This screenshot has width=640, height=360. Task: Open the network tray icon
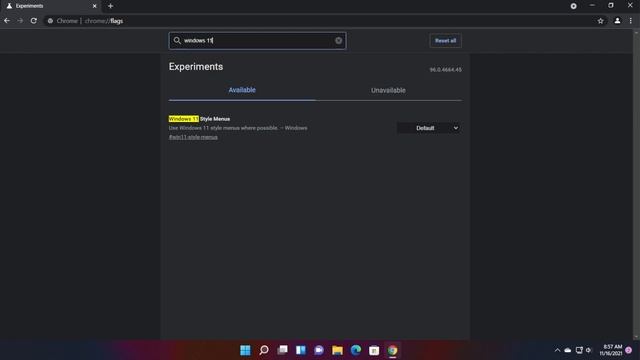[579, 350]
